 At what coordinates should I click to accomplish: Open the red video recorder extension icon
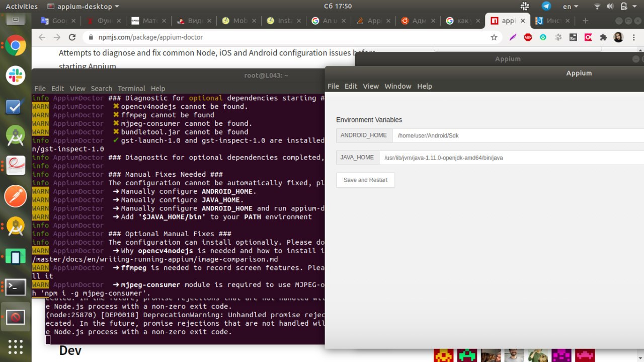(x=588, y=37)
